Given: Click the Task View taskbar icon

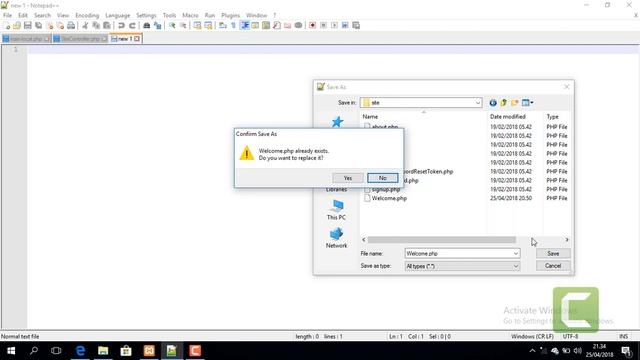Looking at the screenshot, I should coord(56,351).
